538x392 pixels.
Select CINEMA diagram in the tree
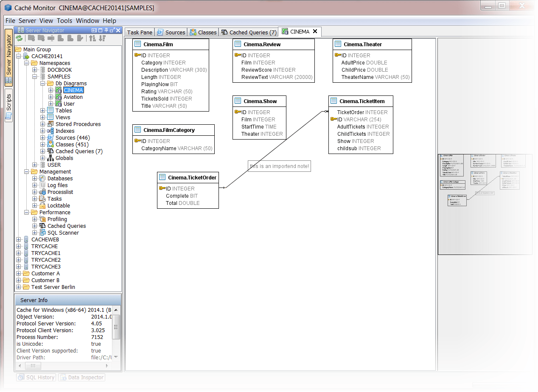(73, 90)
